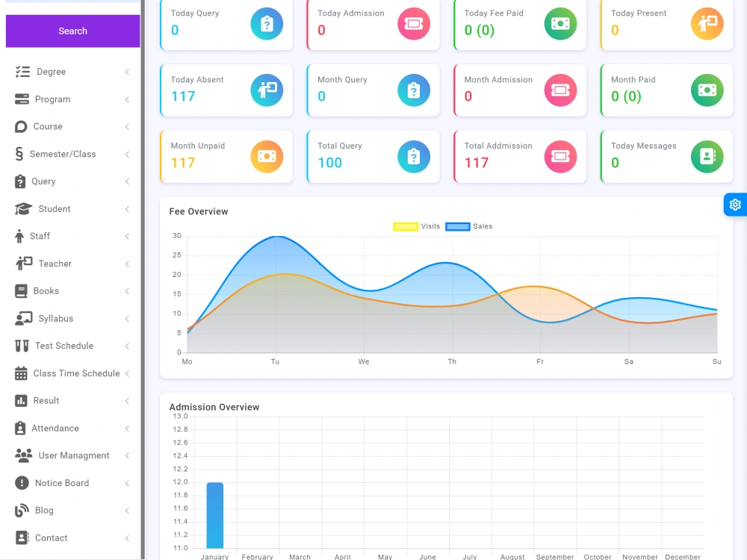Open the Result menu item
This screenshot has height=560, width=747.
[x=72, y=401]
